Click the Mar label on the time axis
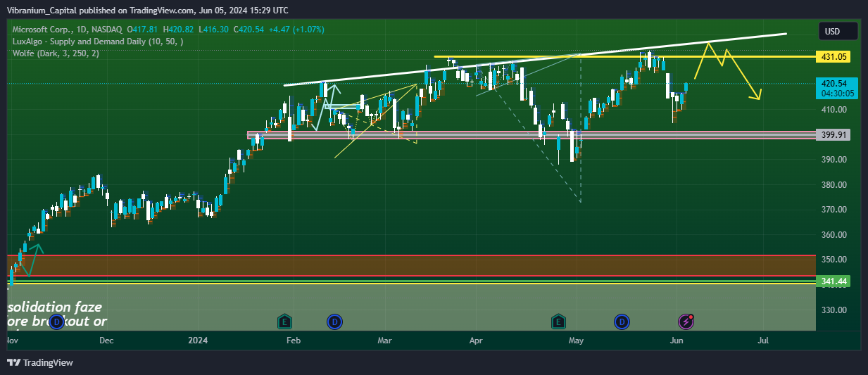868x375 pixels. (384, 341)
